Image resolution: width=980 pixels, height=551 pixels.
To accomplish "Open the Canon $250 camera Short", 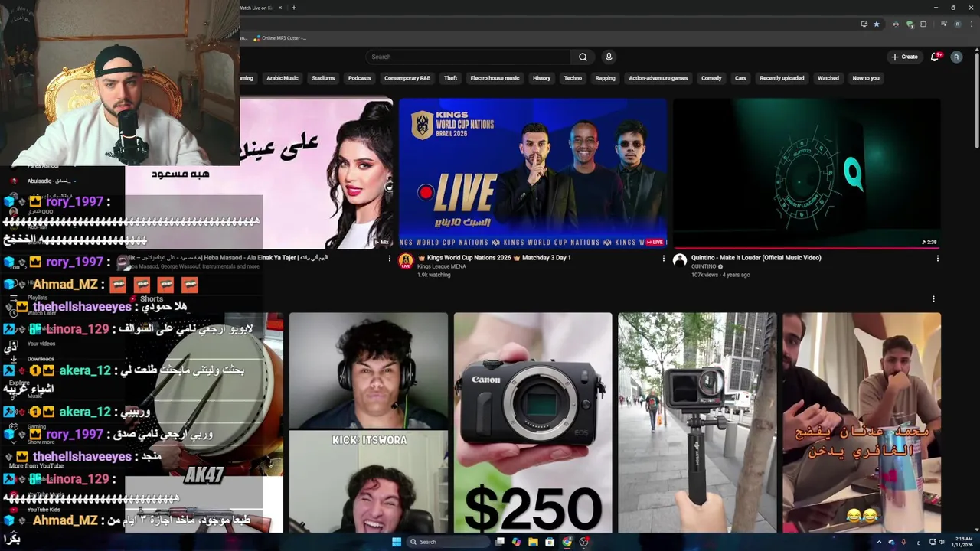I will [x=533, y=422].
